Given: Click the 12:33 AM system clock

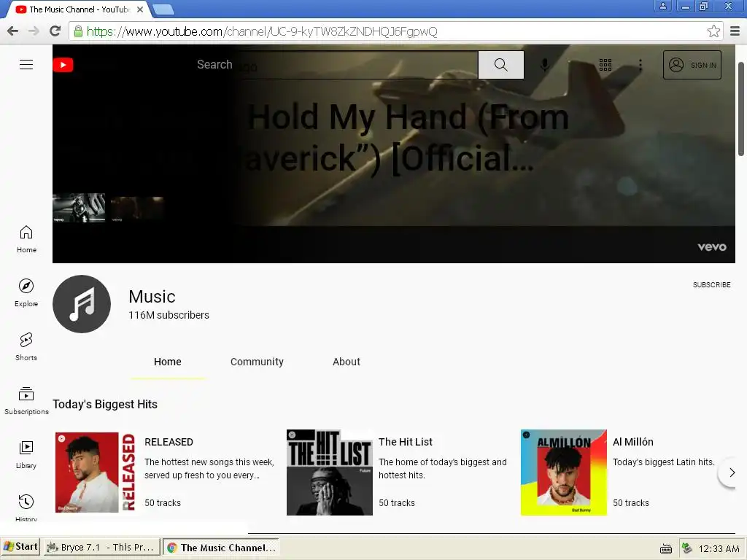Looking at the screenshot, I should (x=719, y=549).
